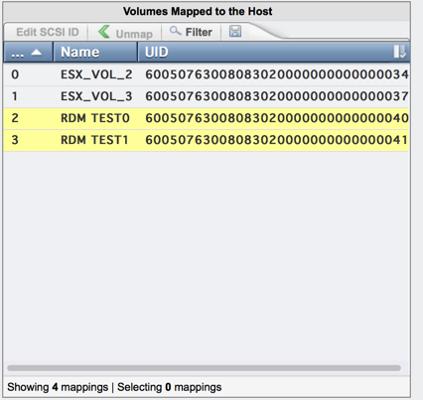Open the column chooser icon in header
This screenshot has height=400, width=423.
pyautogui.click(x=399, y=52)
